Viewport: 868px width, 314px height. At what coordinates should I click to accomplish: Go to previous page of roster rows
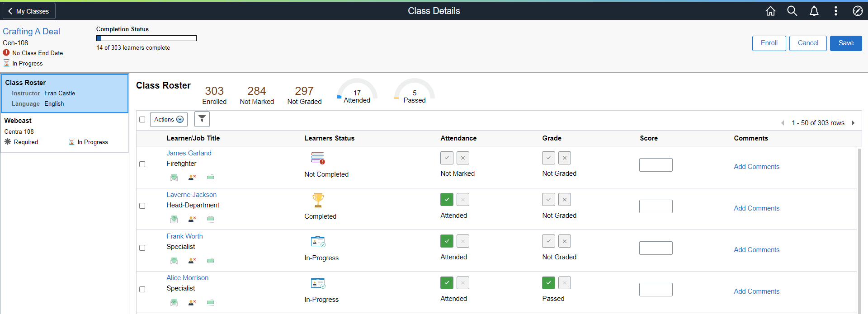783,123
